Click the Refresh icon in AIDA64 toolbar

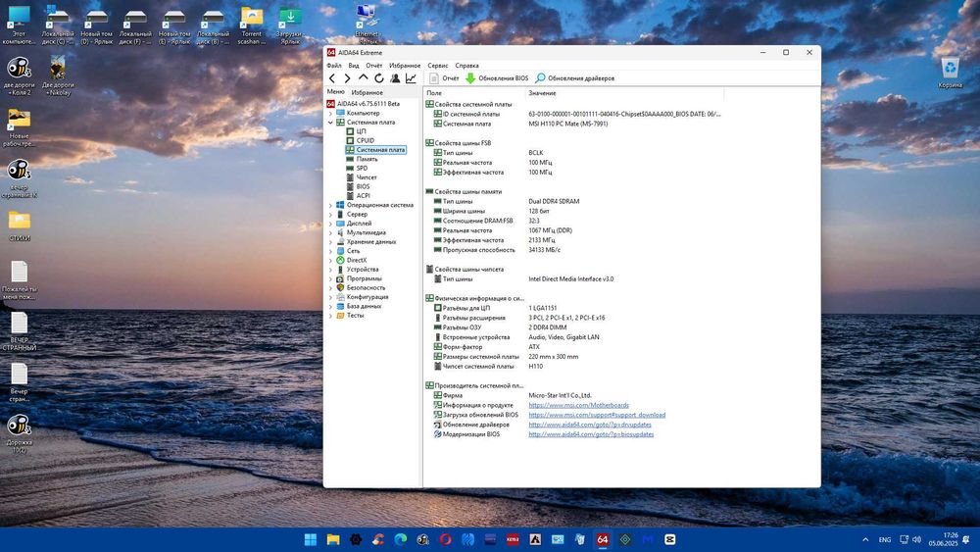(379, 78)
